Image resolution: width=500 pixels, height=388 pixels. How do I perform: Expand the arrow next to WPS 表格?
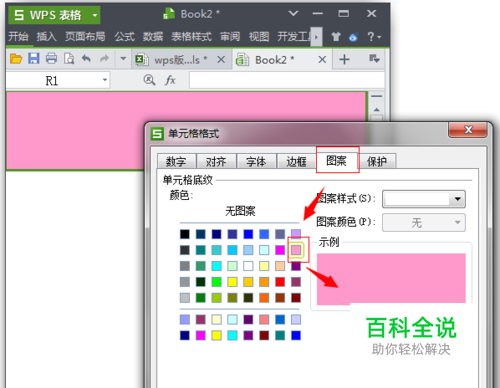point(95,15)
